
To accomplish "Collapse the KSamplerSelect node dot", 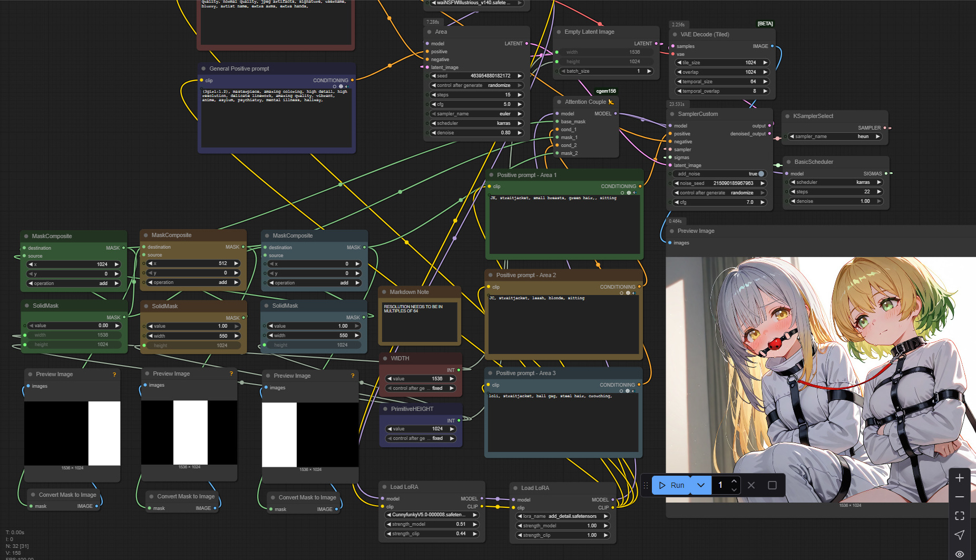I will [x=787, y=116].
